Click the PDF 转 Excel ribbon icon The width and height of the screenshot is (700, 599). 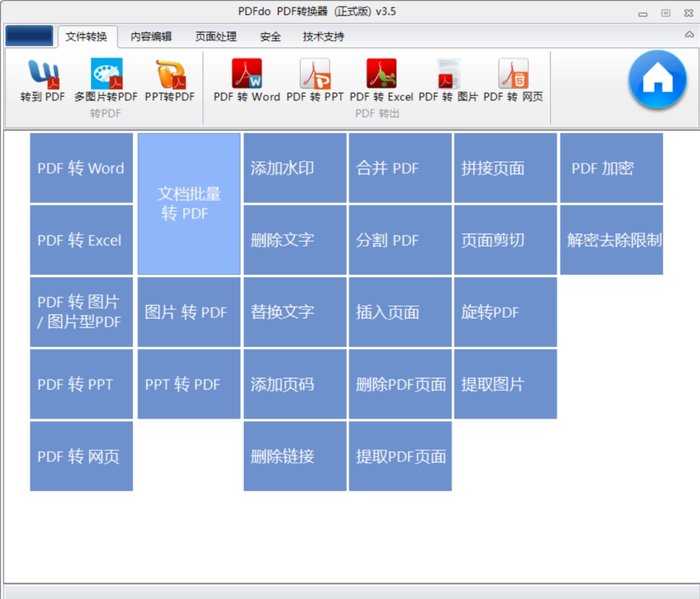(x=381, y=80)
